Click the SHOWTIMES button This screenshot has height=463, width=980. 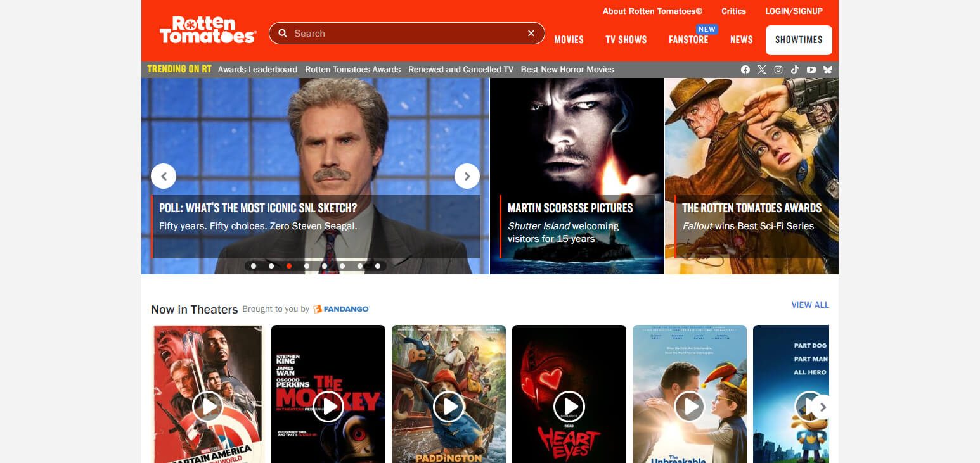tap(799, 40)
